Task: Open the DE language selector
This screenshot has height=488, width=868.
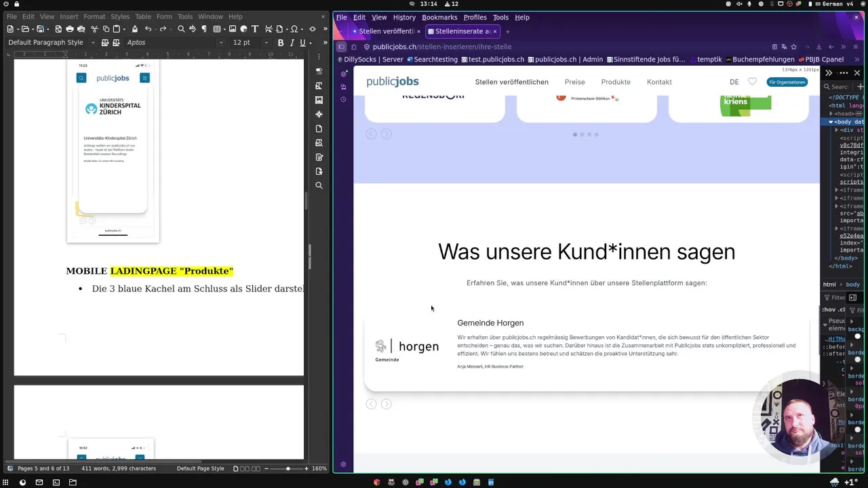Action: (x=734, y=82)
